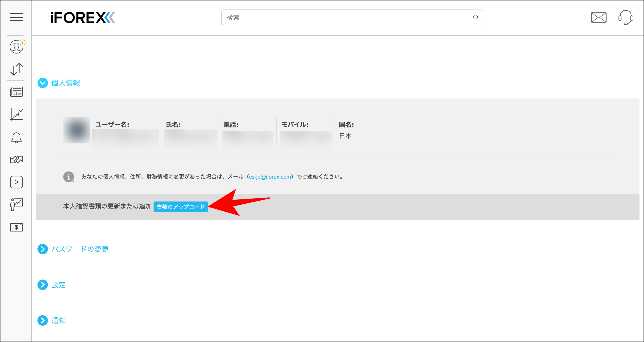
Task: Select the crossed-arrows trading icon
Action: (16, 159)
